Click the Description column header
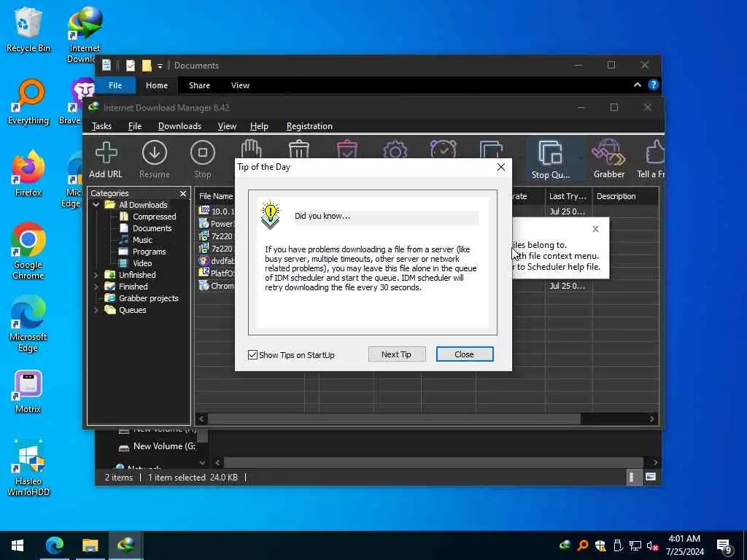The width and height of the screenshot is (747, 560). click(625, 196)
